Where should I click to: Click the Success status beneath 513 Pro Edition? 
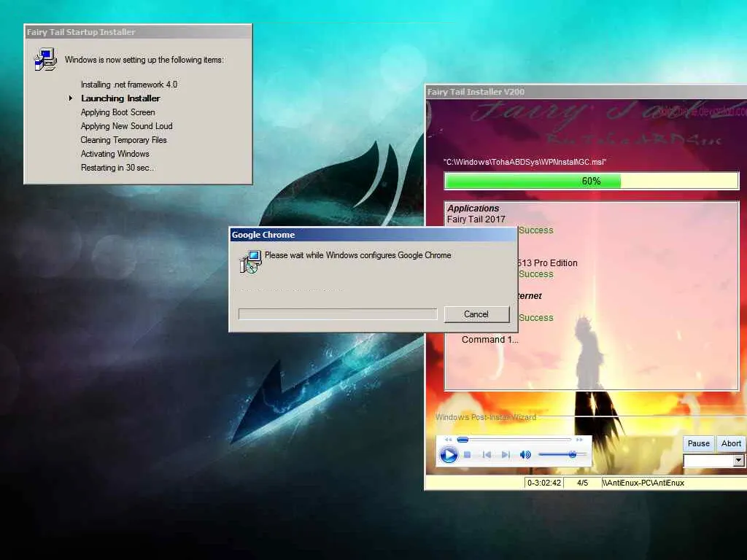tap(536, 274)
